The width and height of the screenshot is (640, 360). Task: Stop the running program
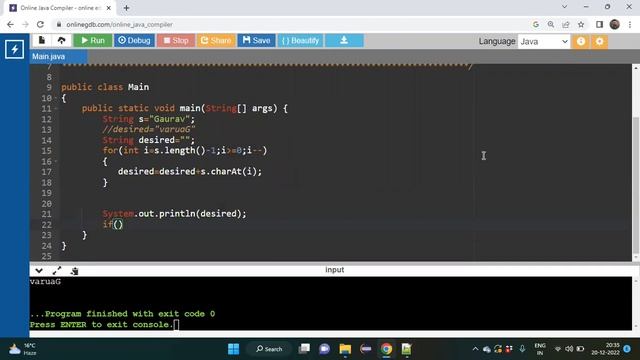pos(176,40)
